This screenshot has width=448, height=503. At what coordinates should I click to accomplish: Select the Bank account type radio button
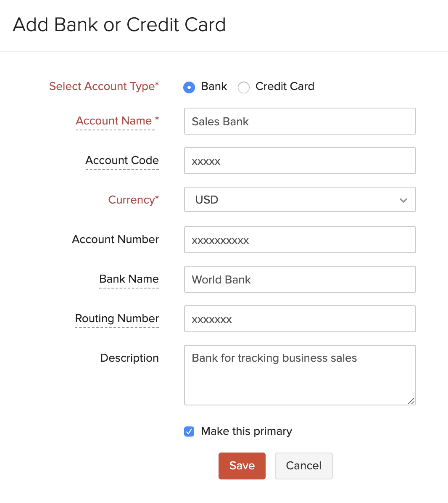coord(189,87)
